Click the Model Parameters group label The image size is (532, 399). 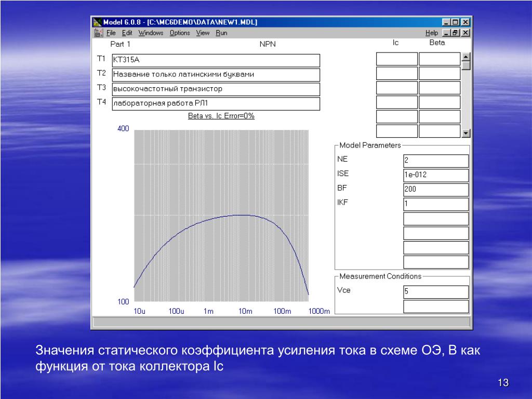coord(370,145)
